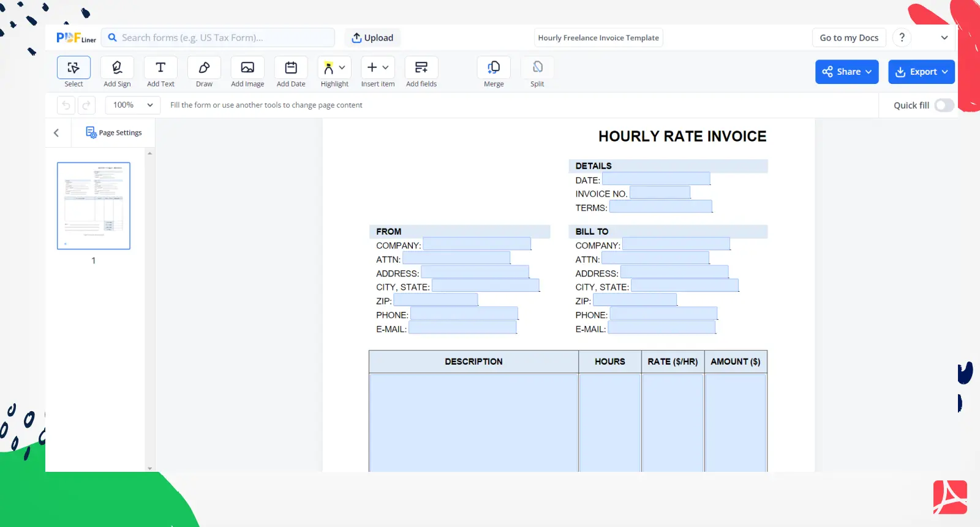
Task: Click the BILL TO ADDRESS field
Action: coord(674,272)
